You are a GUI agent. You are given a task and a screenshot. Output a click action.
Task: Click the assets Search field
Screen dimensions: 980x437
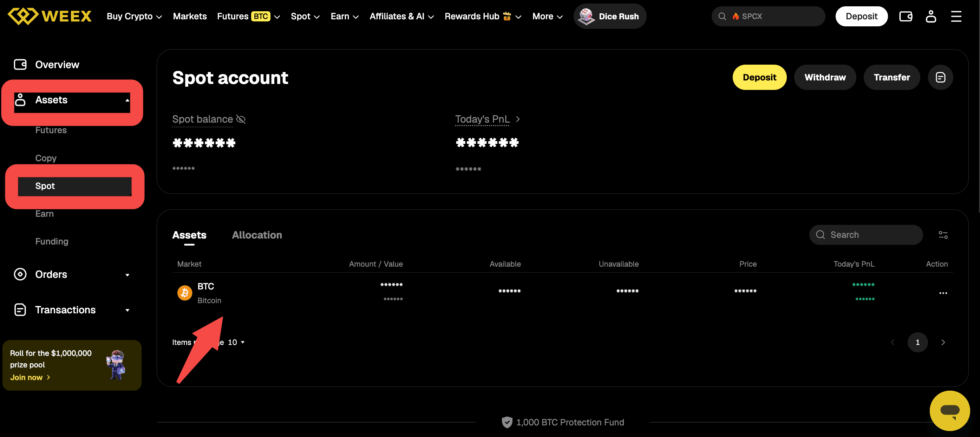pos(865,235)
